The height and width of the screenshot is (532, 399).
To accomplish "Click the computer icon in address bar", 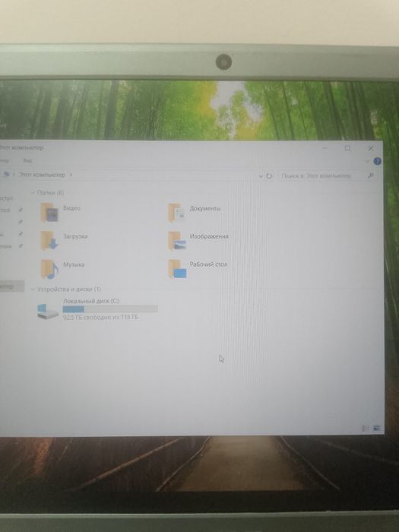I will click(x=6, y=174).
